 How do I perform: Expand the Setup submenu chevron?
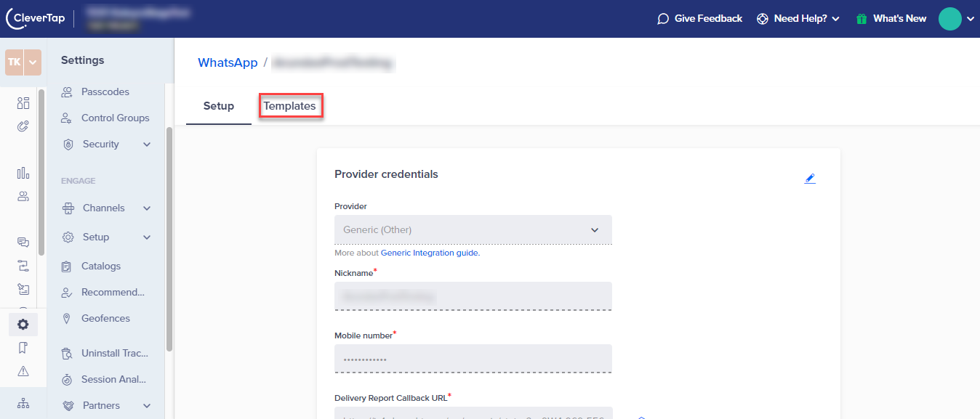pos(147,237)
